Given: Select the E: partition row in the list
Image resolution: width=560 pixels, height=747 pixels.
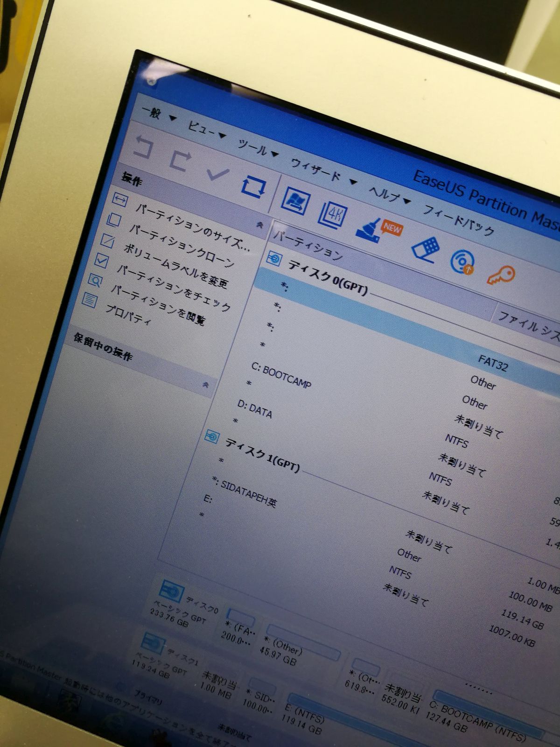Looking at the screenshot, I should tap(208, 499).
